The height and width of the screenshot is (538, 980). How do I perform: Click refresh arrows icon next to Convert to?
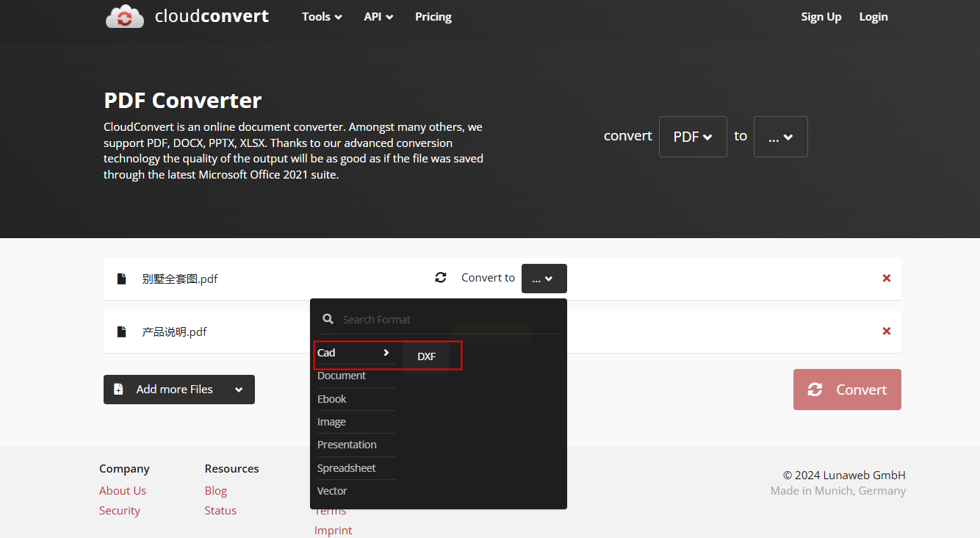(x=441, y=278)
